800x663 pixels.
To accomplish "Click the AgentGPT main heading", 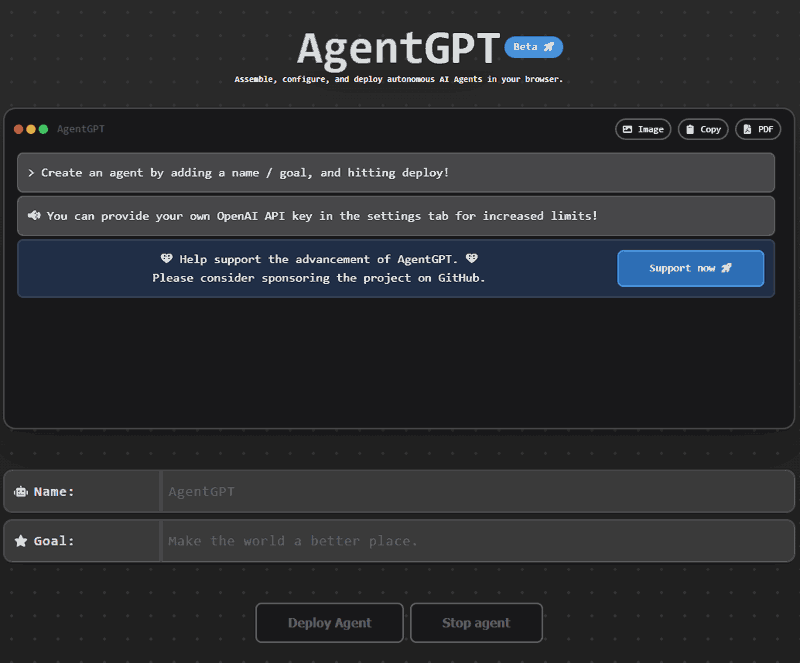I will click(398, 49).
